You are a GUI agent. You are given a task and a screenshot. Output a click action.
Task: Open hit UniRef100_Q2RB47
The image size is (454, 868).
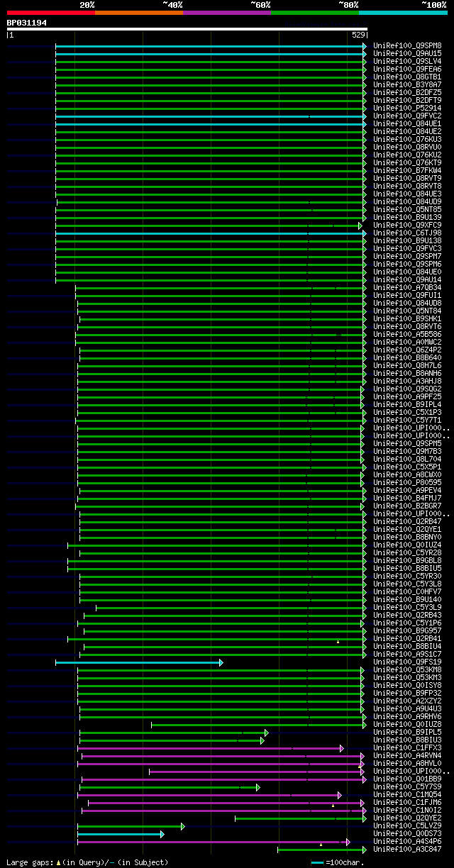(x=407, y=521)
